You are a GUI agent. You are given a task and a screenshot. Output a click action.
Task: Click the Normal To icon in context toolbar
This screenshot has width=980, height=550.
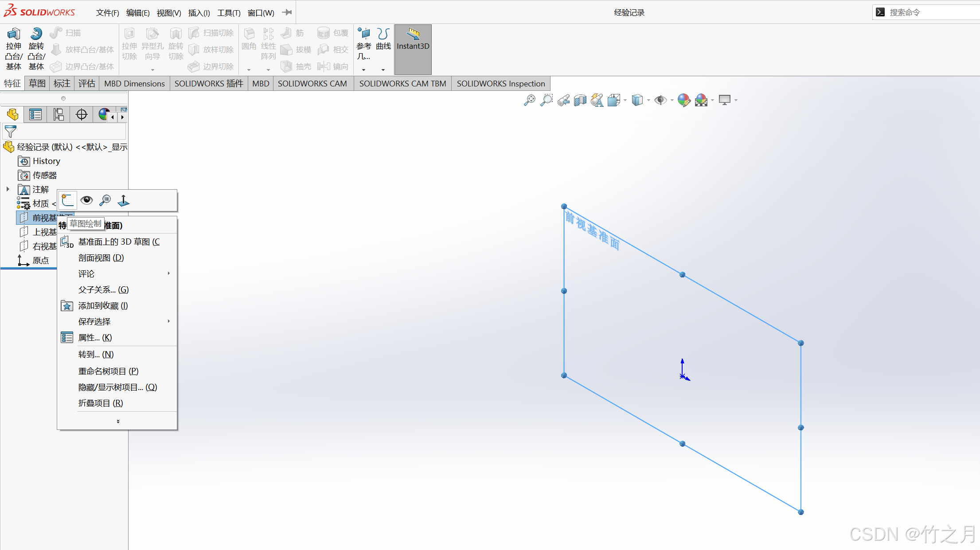click(124, 201)
